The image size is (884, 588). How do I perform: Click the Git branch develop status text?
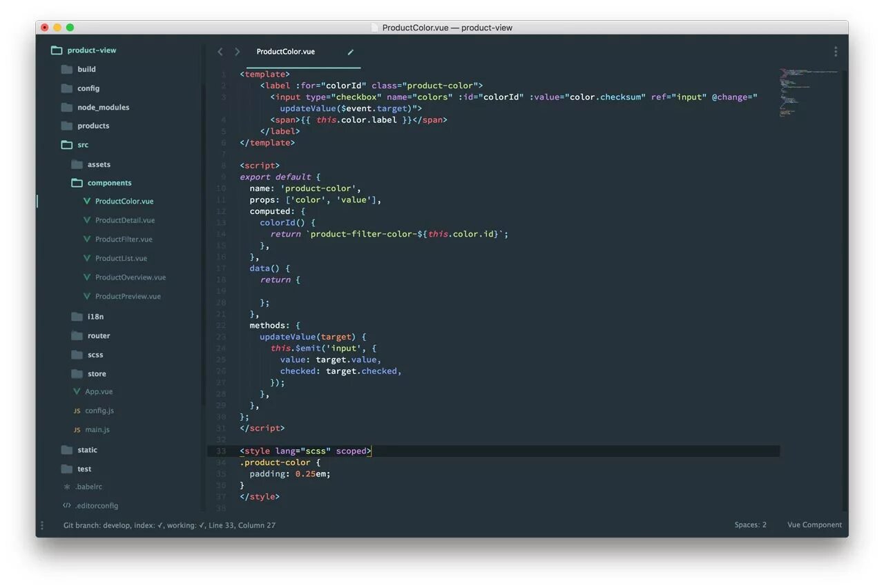click(x=96, y=525)
